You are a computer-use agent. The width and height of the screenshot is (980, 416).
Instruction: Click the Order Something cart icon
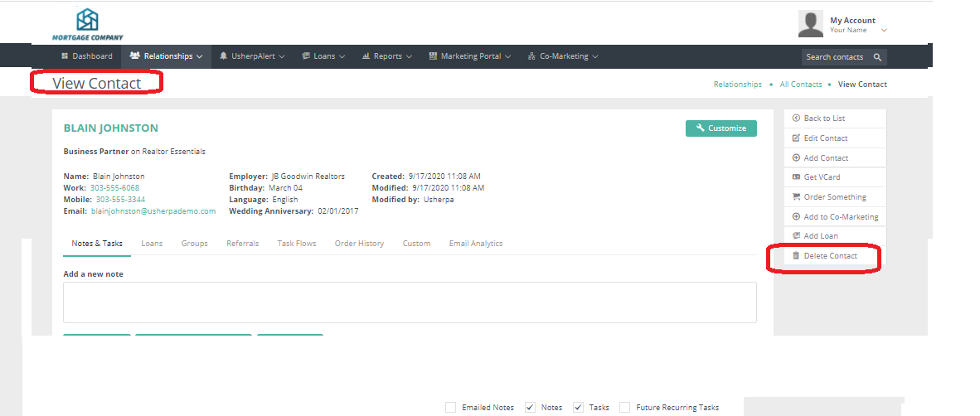click(x=796, y=197)
